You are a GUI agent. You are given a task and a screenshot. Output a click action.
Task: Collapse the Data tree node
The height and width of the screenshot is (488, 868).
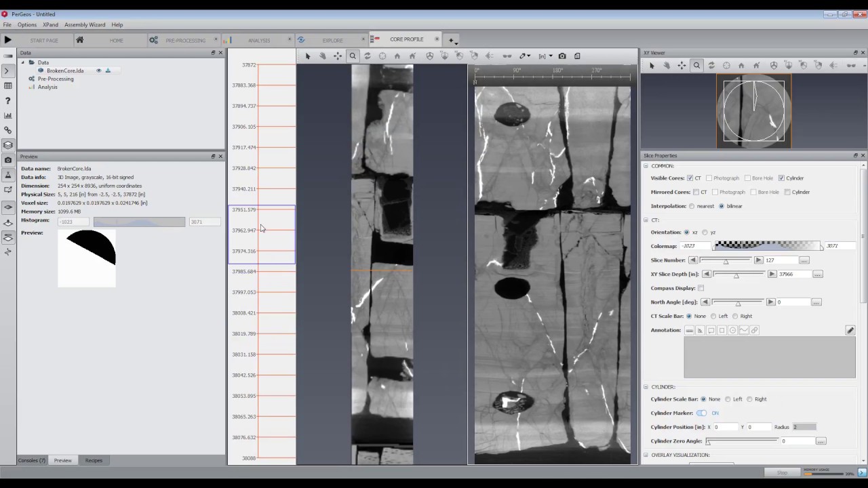22,62
